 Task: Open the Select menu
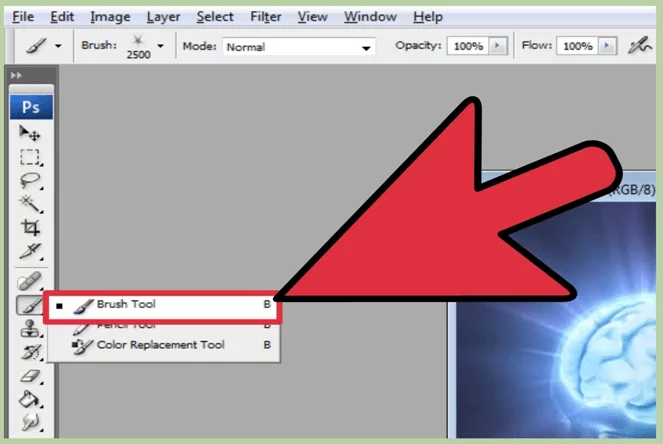215,17
